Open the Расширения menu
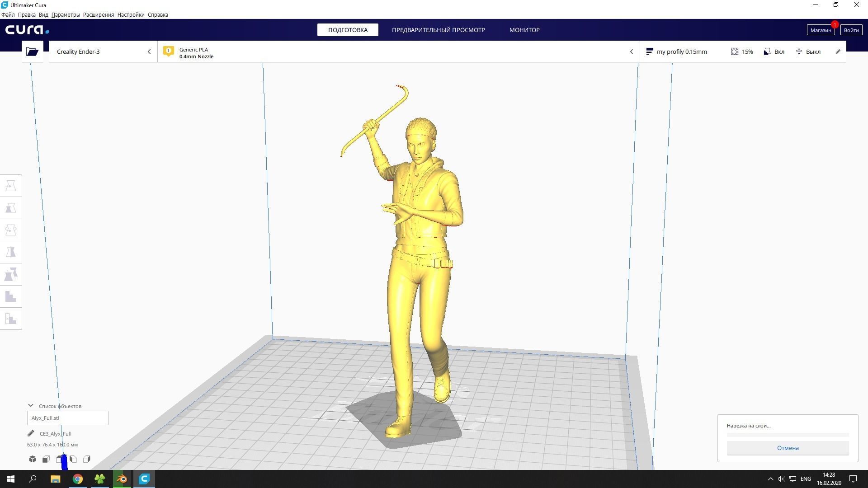Image resolution: width=868 pixels, height=488 pixels. (x=99, y=14)
